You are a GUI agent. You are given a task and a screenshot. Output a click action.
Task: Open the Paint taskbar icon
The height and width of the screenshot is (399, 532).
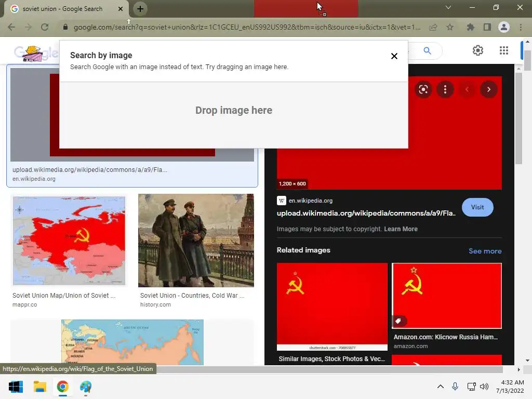[86, 387]
